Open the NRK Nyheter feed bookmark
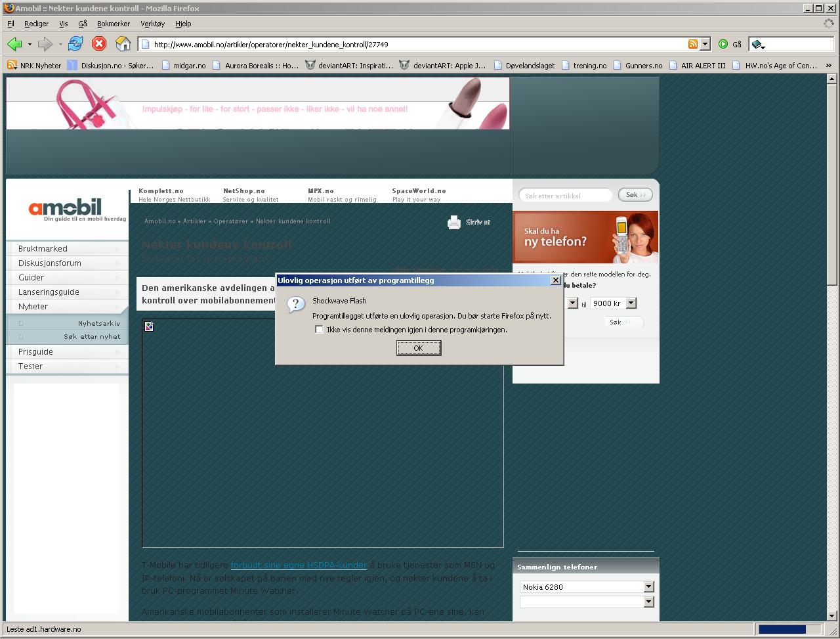 coord(34,65)
